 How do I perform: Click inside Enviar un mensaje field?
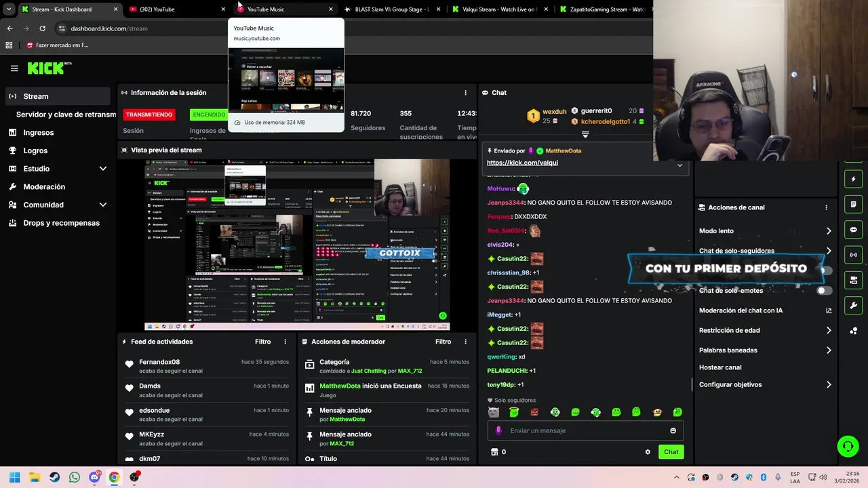(x=585, y=430)
